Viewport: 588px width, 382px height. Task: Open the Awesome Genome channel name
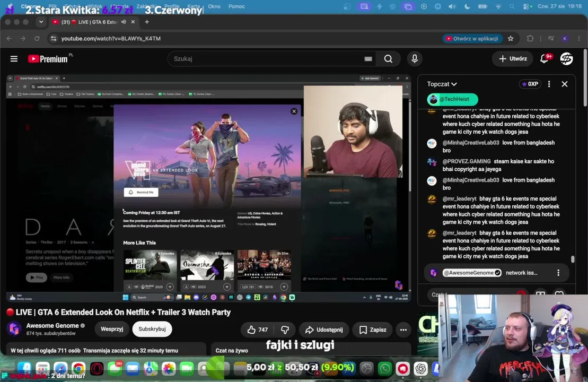tap(52, 325)
